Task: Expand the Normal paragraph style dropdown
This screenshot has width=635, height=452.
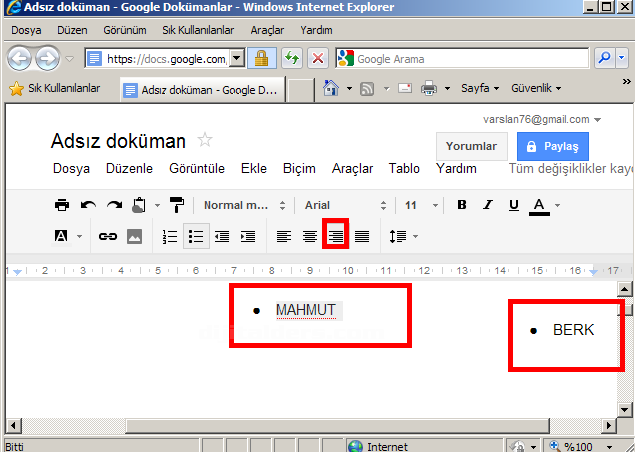Action: coord(243,205)
